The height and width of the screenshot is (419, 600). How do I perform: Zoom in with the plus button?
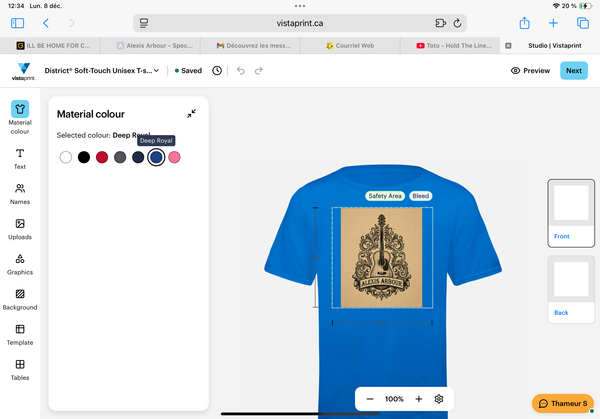(x=418, y=399)
